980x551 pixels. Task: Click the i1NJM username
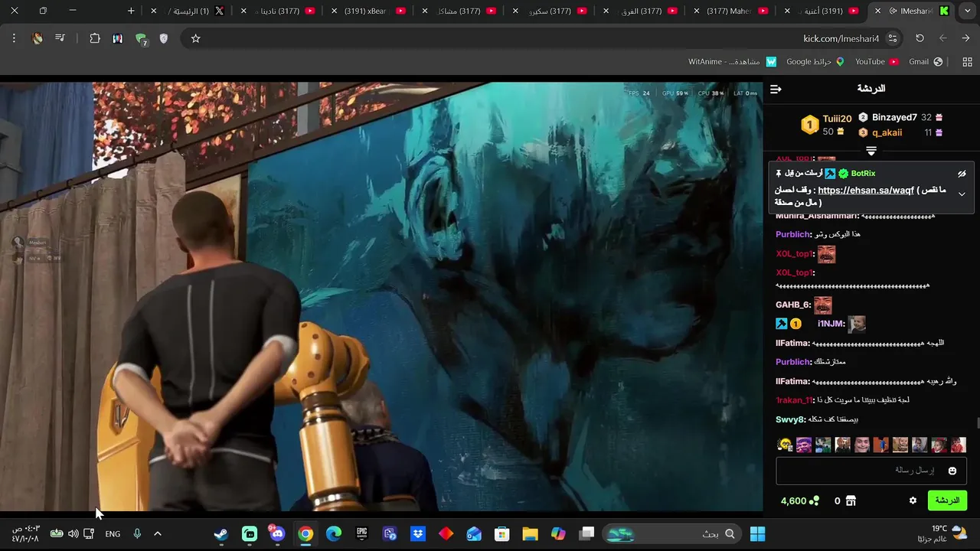tap(831, 324)
